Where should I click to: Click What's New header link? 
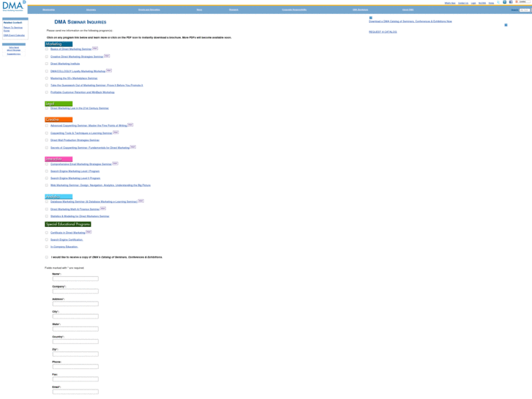pyautogui.click(x=450, y=3)
